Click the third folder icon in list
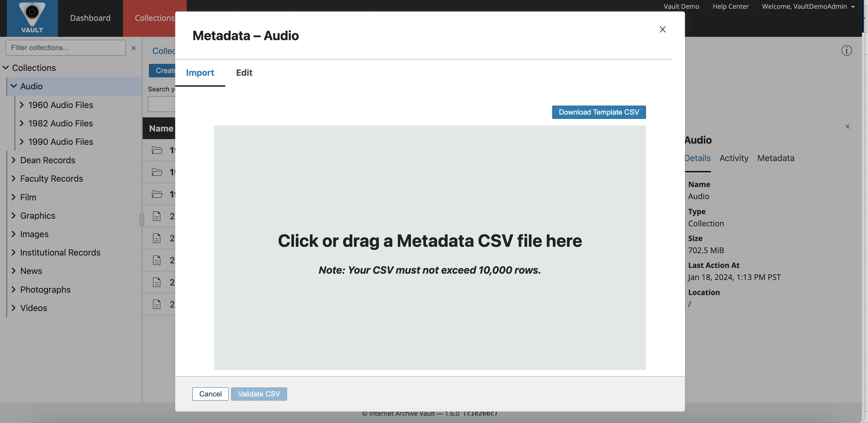This screenshot has width=868, height=423. coord(157,194)
